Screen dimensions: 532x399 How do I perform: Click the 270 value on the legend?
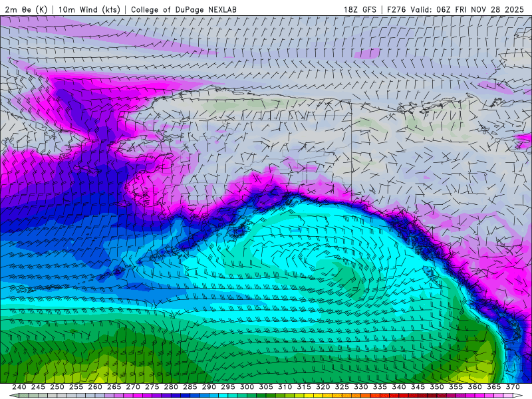point(133,387)
